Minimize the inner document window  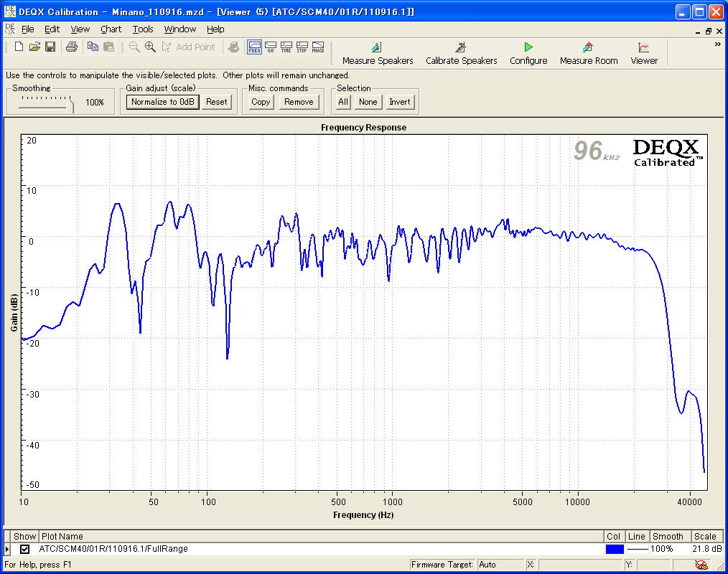(x=698, y=32)
